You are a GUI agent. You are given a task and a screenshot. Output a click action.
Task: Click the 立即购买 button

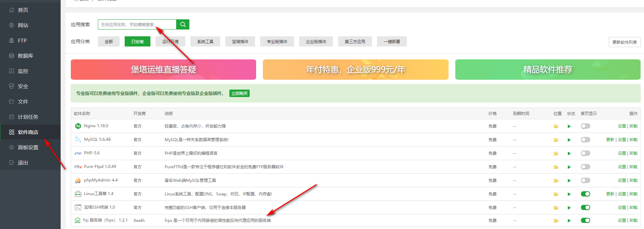coord(240,94)
